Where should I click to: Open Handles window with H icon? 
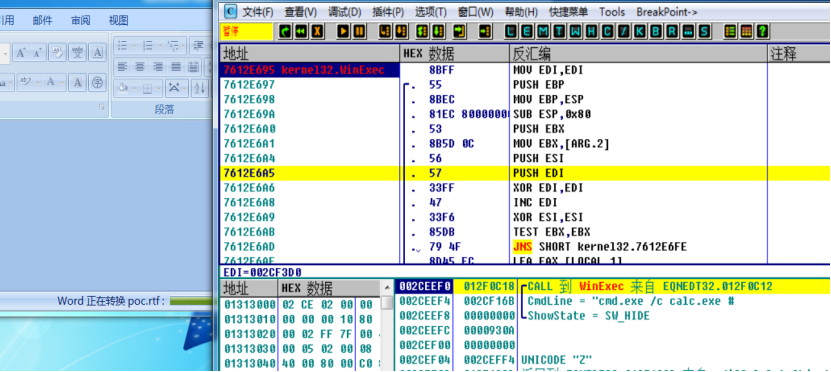[x=591, y=32]
